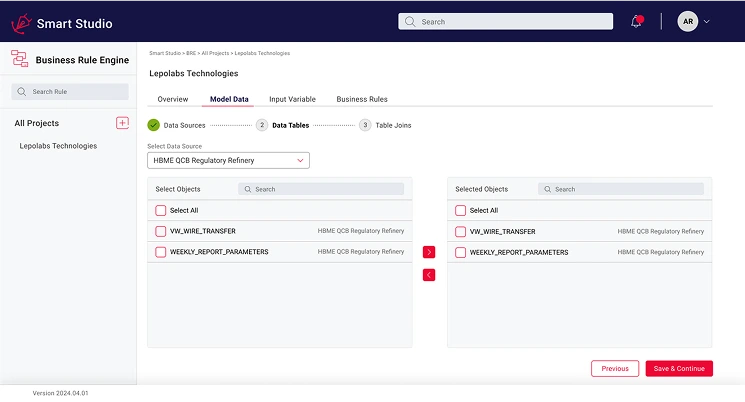Click the Save & Continue button
Viewport: 745px width, 402px height.
(679, 368)
